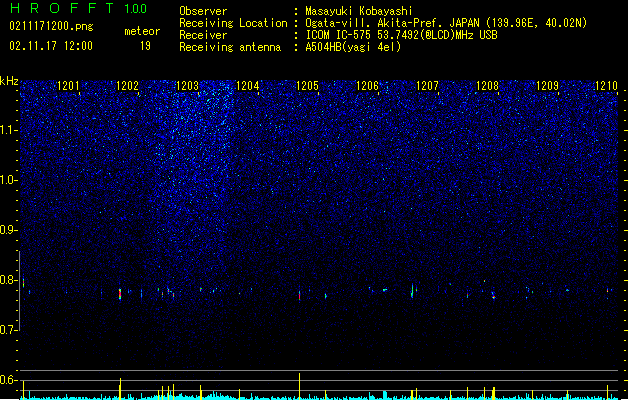The image size is (629, 400).
Task: Click the Observer name Masayuki Kobayashi
Action: click(359, 11)
